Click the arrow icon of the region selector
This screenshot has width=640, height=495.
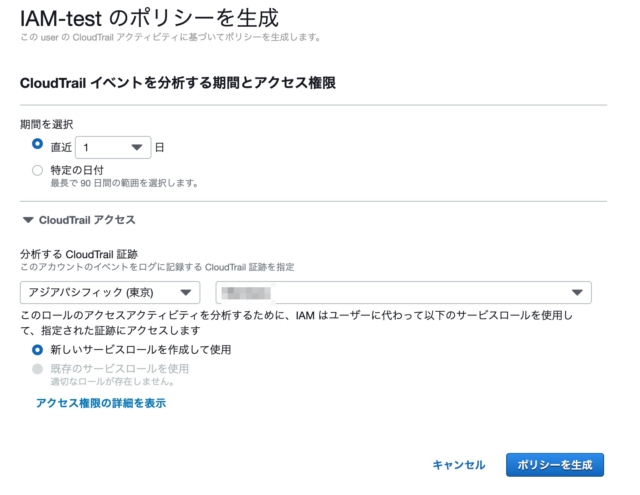[x=186, y=292]
